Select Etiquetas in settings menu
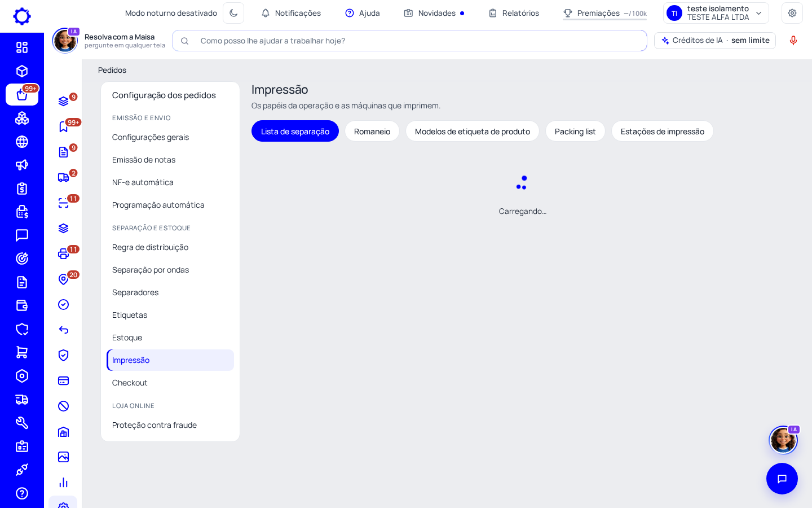 coord(170,315)
